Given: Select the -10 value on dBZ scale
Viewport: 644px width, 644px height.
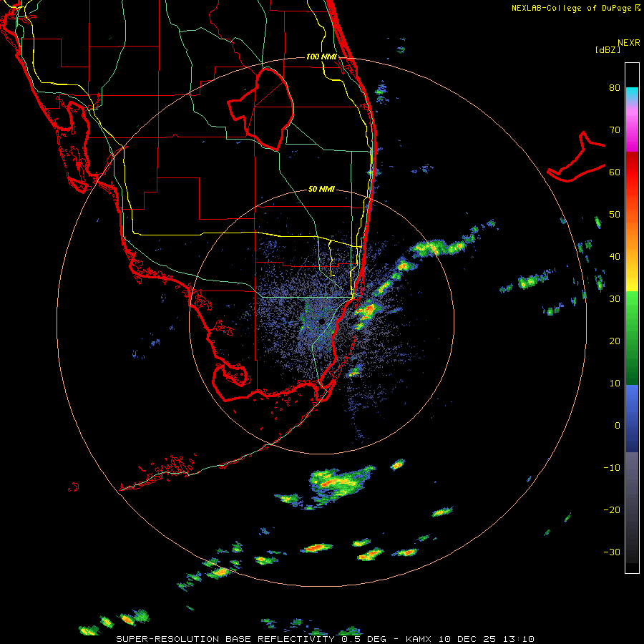Looking at the screenshot, I should [612, 467].
